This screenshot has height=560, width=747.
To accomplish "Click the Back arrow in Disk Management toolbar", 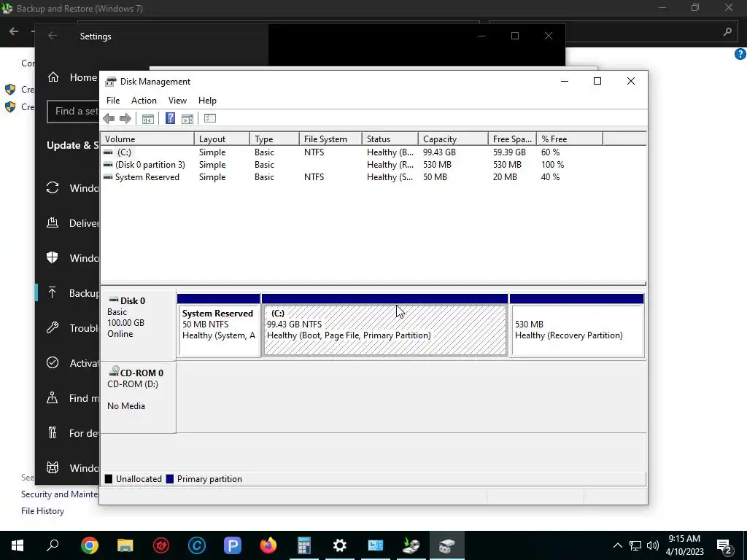I will click(109, 119).
